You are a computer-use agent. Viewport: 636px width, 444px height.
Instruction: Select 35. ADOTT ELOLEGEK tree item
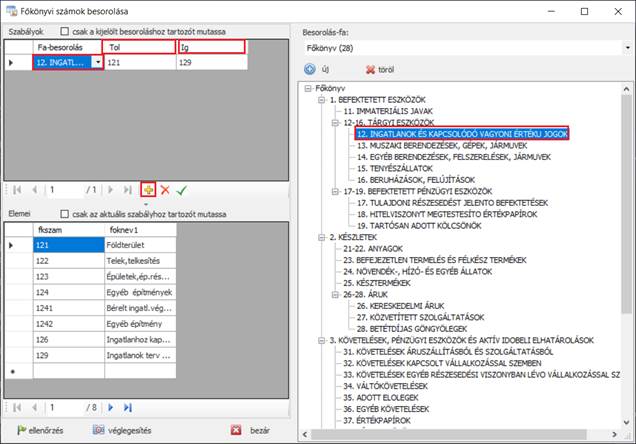[x=380, y=397]
